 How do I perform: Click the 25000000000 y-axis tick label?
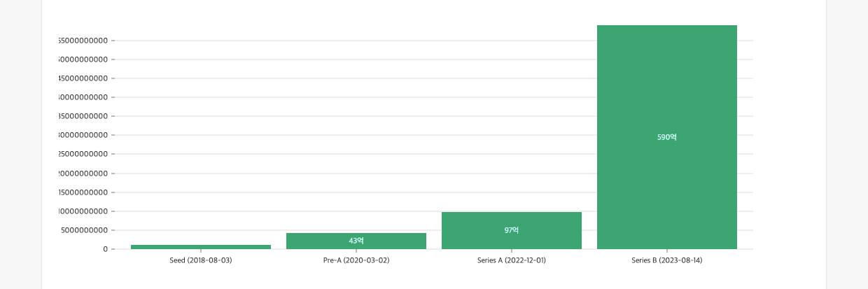83,154
